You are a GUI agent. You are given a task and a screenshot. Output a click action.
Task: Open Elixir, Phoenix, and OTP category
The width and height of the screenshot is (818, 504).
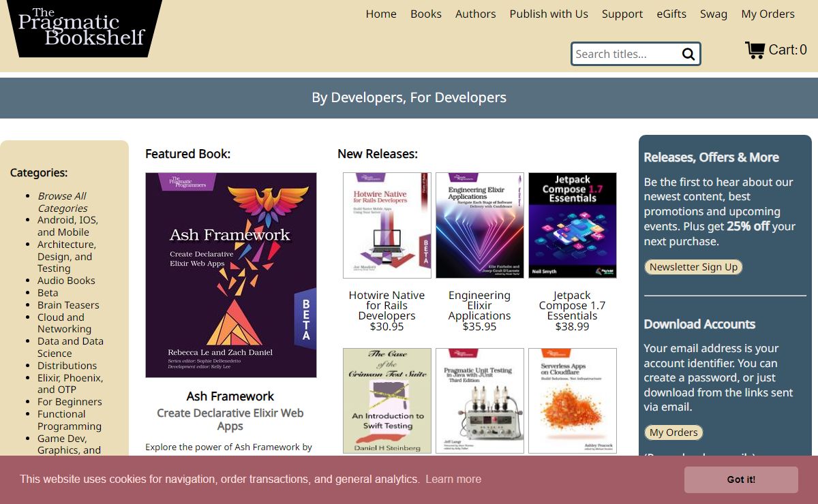tap(70, 383)
